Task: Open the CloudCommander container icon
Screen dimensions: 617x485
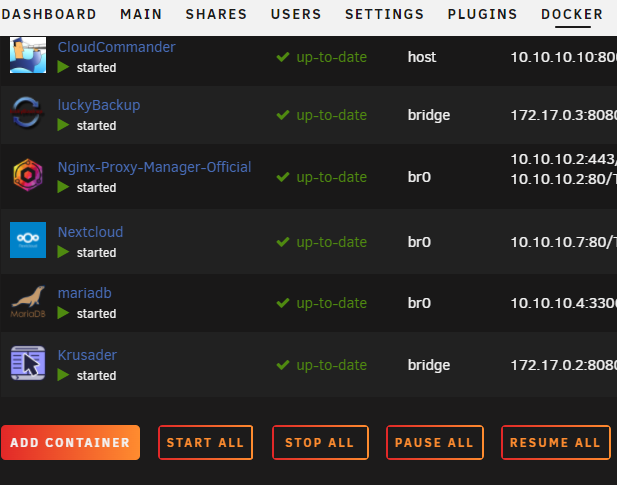Action: pyautogui.click(x=28, y=55)
